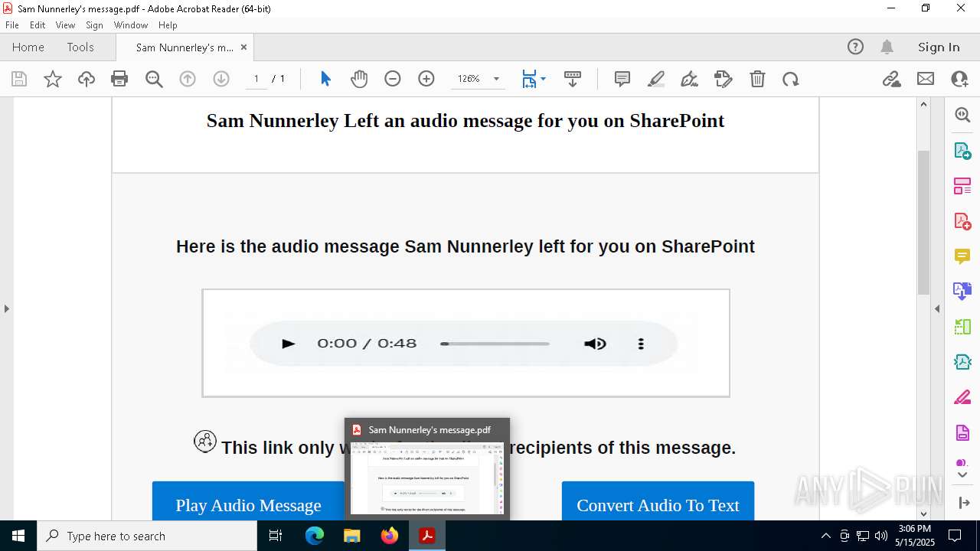Click the scrolling mode keyboard icon
Image resolution: width=980 pixels, height=551 pixels.
click(572, 79)
